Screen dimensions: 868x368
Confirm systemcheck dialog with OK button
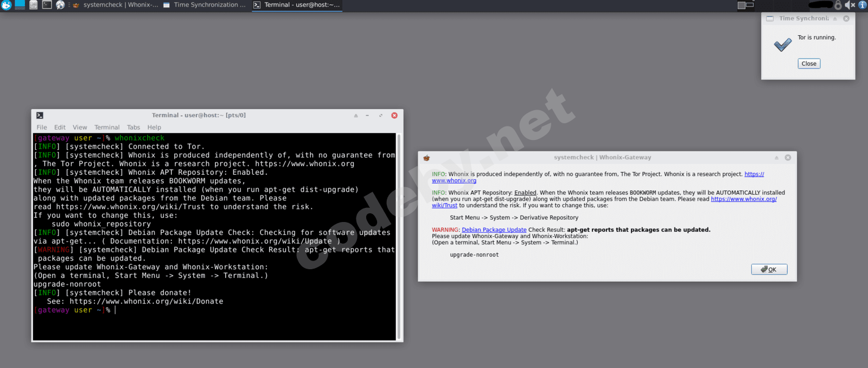point(769,269)
